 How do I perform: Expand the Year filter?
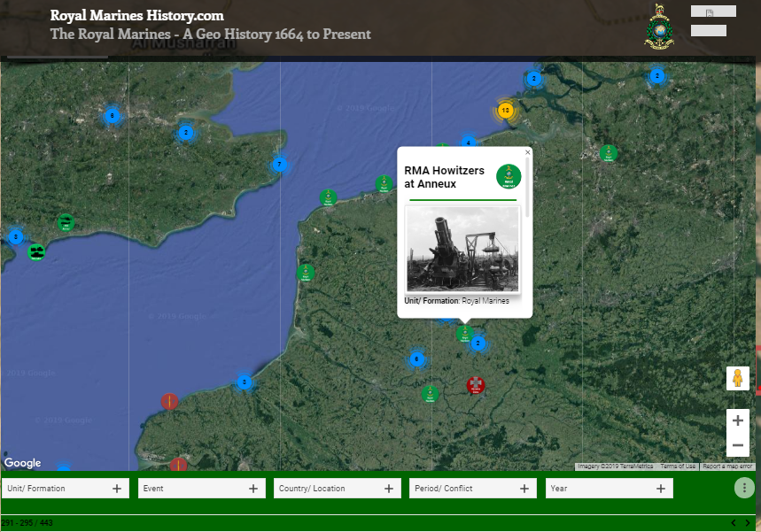610,489
